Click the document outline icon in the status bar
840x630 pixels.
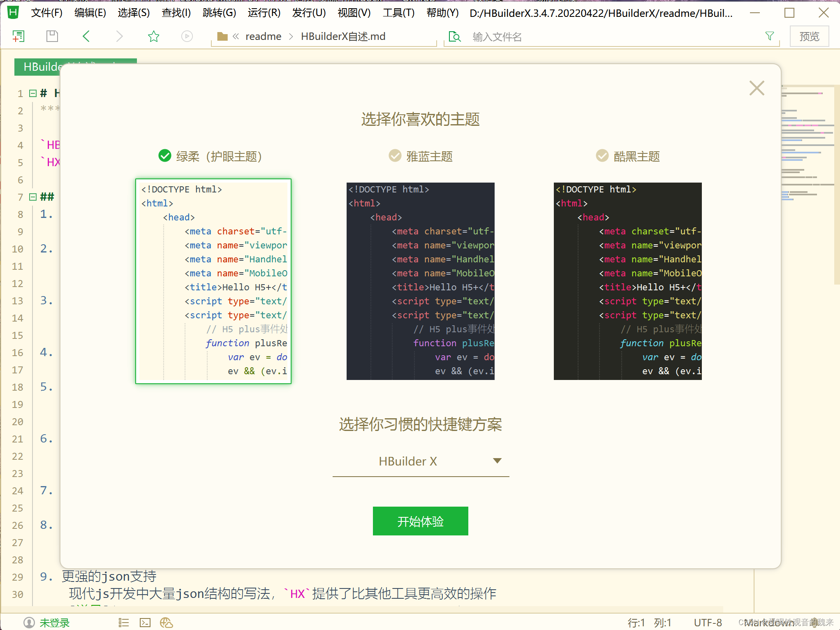point(123,623)
